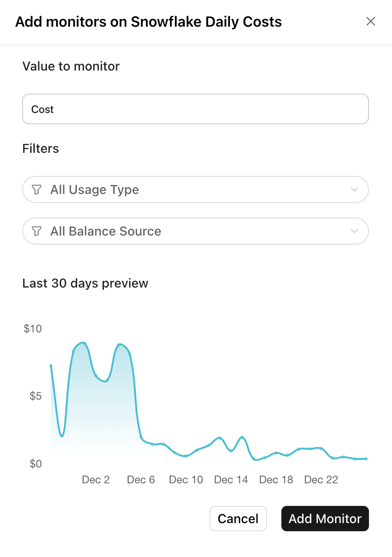Close the Add monitors dialog
Image resolution: width=392 pixels, height=557 pixels.
click(x=371, y=21)
